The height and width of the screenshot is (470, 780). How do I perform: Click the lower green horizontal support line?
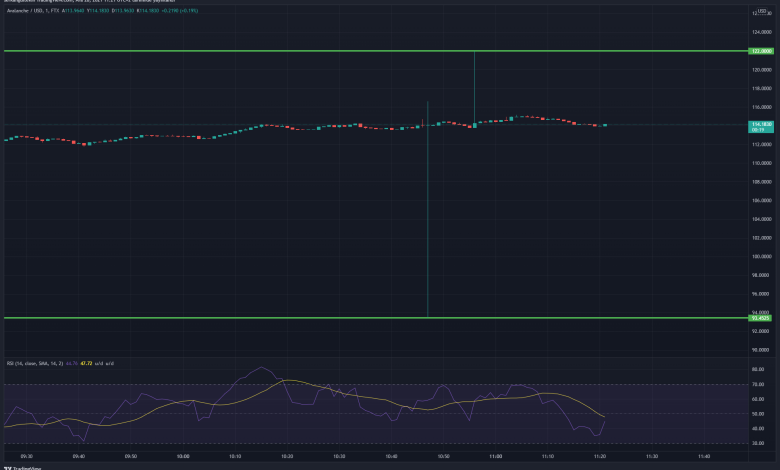click(x=300, y=318)
